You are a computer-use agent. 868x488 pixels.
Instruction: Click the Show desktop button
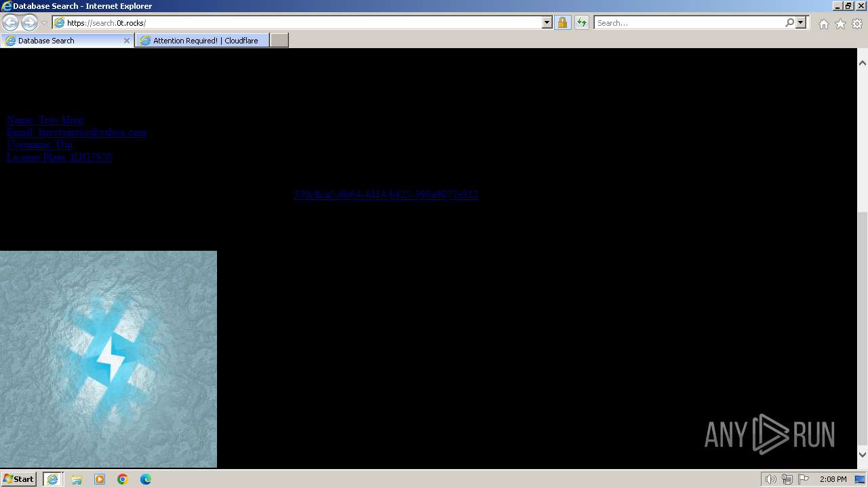point(861,479)
